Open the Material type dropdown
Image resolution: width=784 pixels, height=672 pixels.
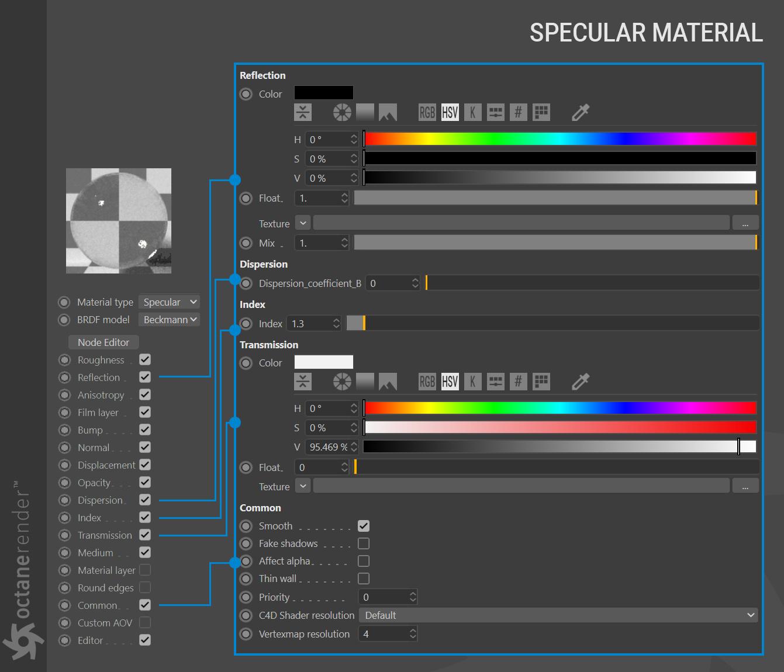(170, 302)
